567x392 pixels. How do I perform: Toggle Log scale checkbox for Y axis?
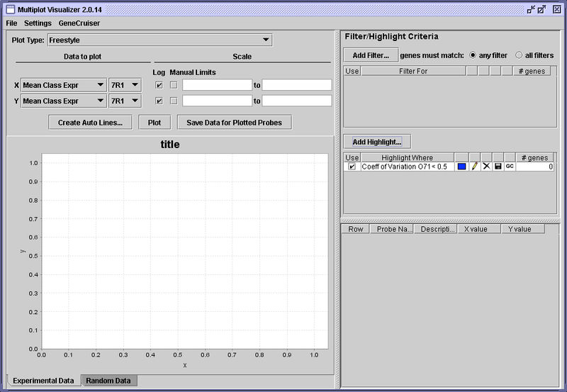159,101
